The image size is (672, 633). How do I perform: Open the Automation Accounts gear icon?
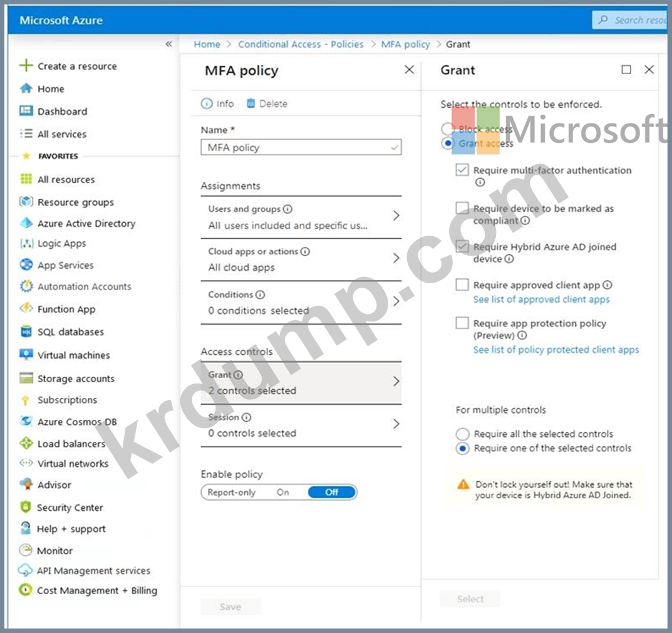click(x=26, y=286)
